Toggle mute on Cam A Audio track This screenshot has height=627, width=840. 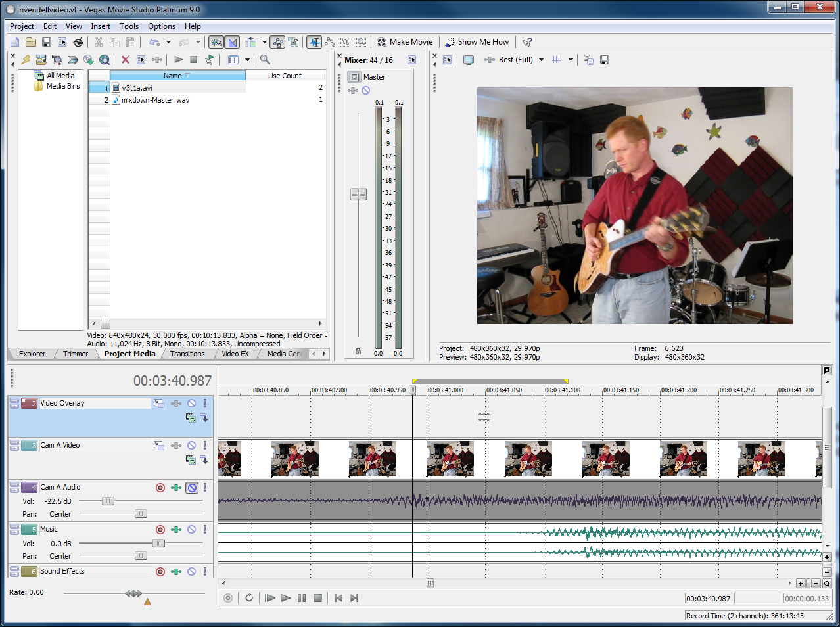192,488
